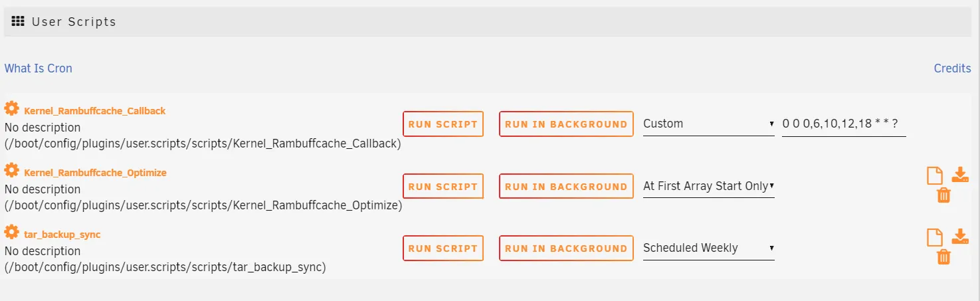Open the tar_backup_sync log file icon
The width and height of the screenshot is (980, 301).
[935, 238]
